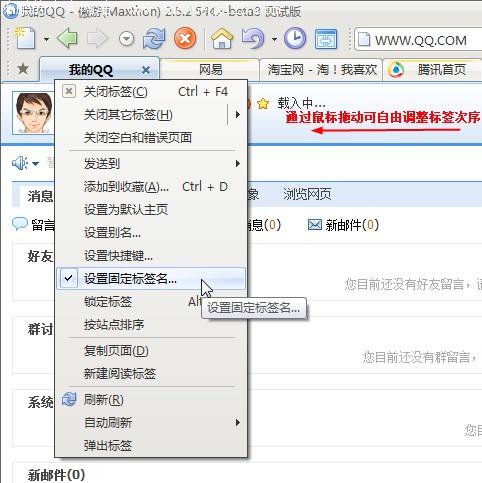The width and height of the screenshot is (482, 483).
Task: Choose 复制页面(D) menu item
Action: click(x=151, y=351)
